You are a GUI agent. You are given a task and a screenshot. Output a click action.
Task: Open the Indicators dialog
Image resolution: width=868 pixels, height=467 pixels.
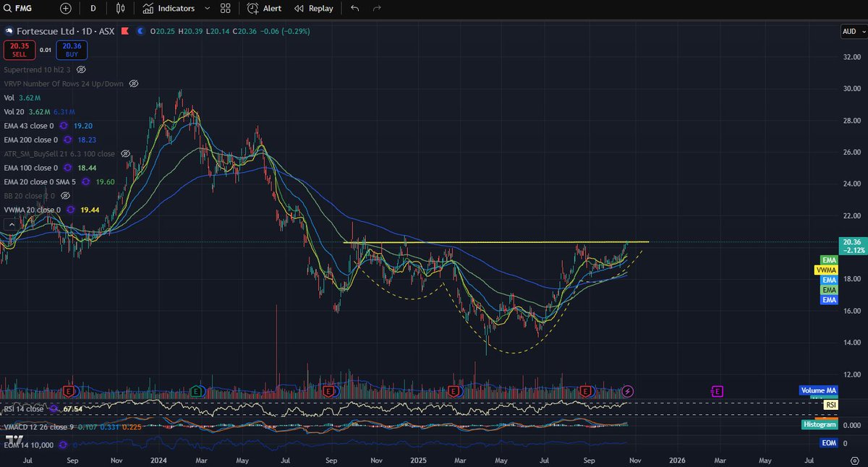(x=169, y=8)
